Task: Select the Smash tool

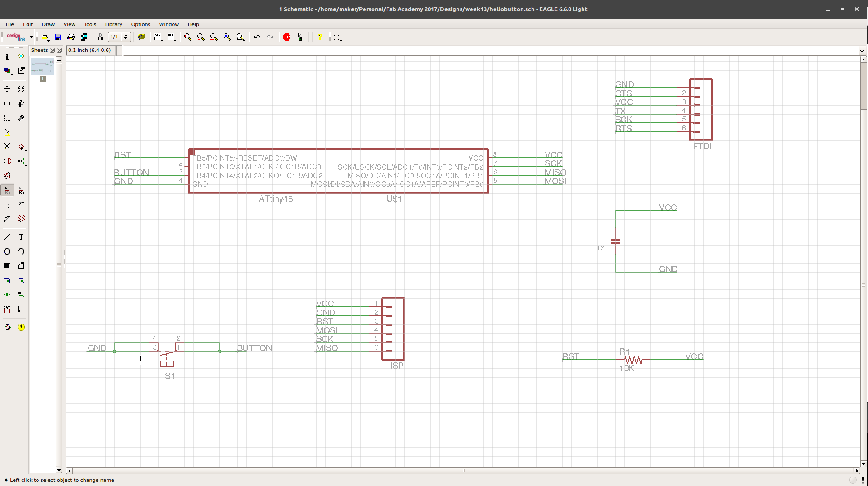Action: click(7, 204)
